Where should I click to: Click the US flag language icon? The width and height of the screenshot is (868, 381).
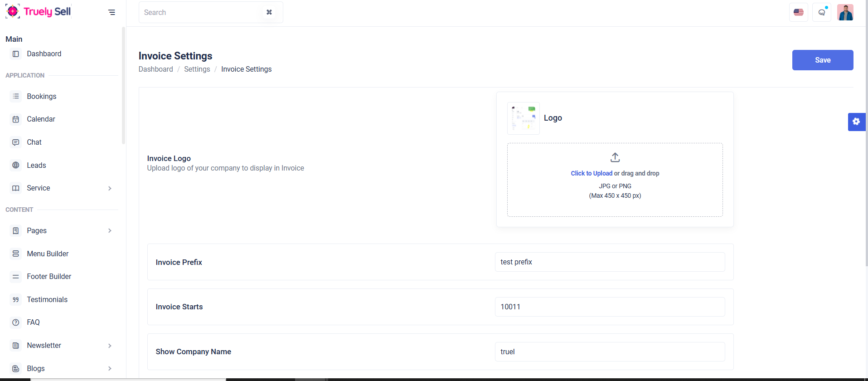tap(798, 12)
